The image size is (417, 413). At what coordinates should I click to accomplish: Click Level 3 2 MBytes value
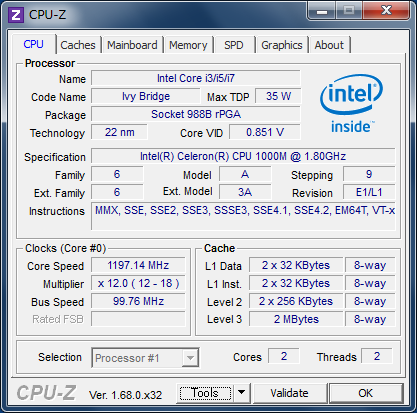296,319
